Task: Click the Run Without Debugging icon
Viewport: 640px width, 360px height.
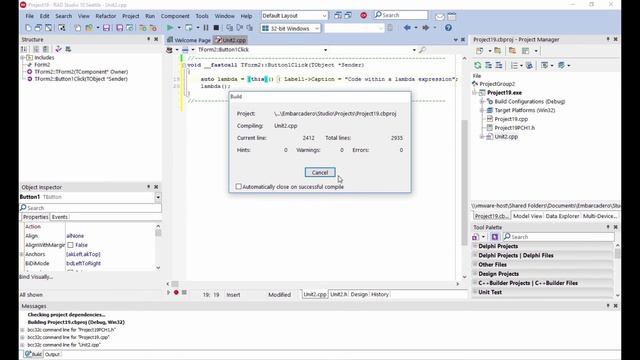Action: pyautogui.click(x=189, y=28)
